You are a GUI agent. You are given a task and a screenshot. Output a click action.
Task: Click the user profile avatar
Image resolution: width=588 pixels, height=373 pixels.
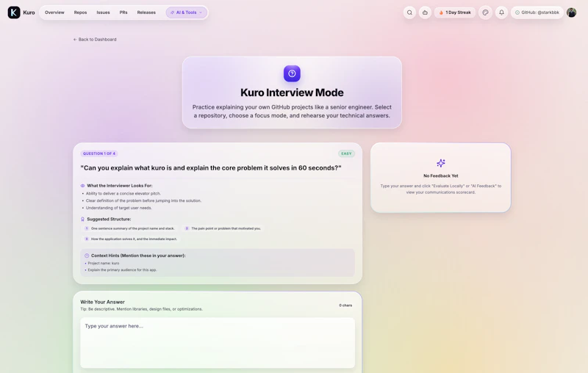(x=571, y=12)
